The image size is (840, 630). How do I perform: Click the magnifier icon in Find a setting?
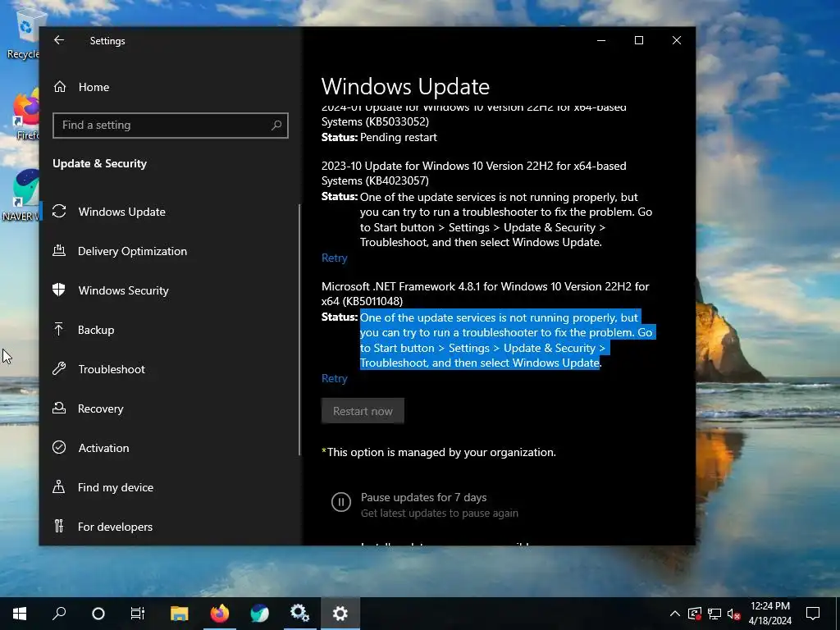click(276, 126)
